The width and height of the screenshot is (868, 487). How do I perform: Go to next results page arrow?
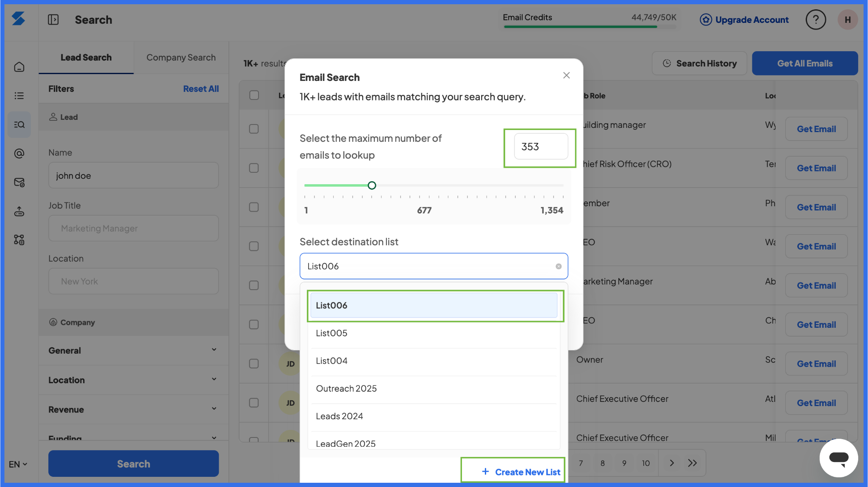pos(671,463)
